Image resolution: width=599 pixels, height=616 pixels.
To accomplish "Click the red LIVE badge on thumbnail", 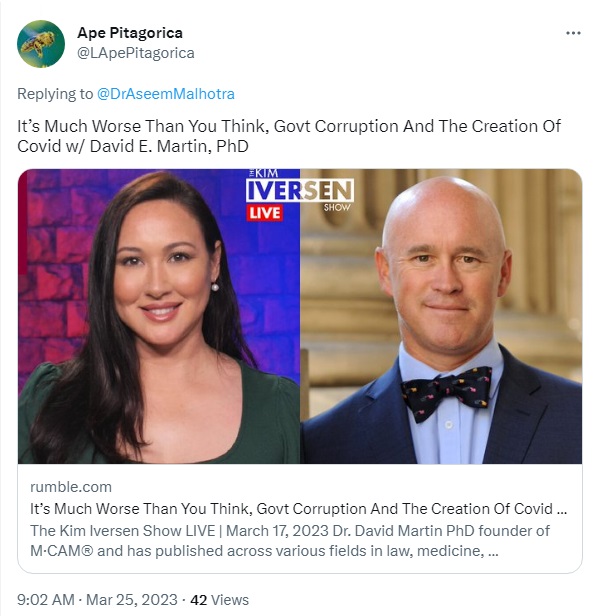I will coord(265,213).
